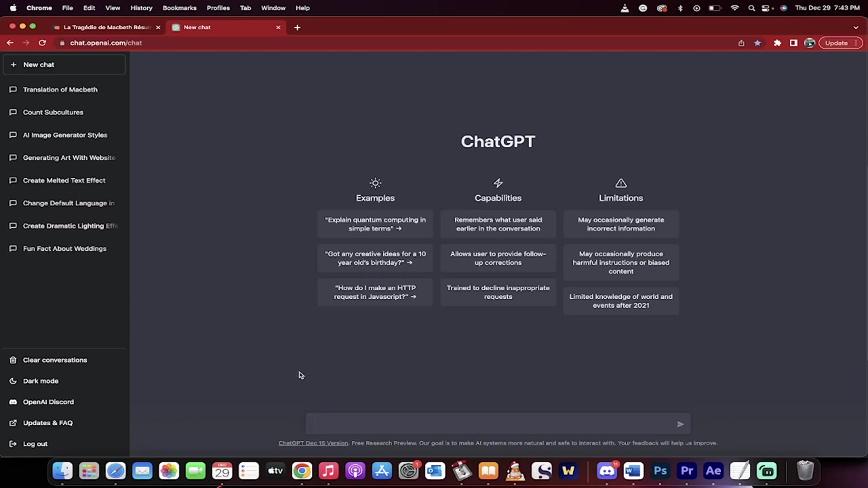Open the Chrome Update menu button
868x488 pixels.
[x=836, y=43]
